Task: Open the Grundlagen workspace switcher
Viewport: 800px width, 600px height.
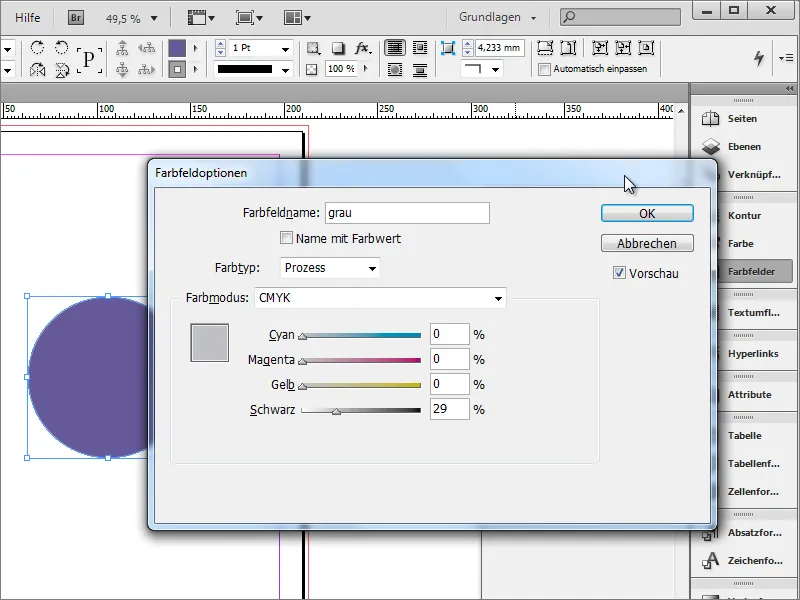Action: tap(497, 17)
